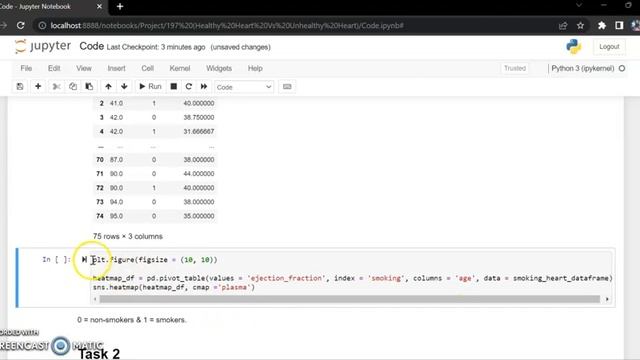Viewport: 640px width, 360px height.
Task: Click the Task 2 heading
Action: [x=99, y=353]
